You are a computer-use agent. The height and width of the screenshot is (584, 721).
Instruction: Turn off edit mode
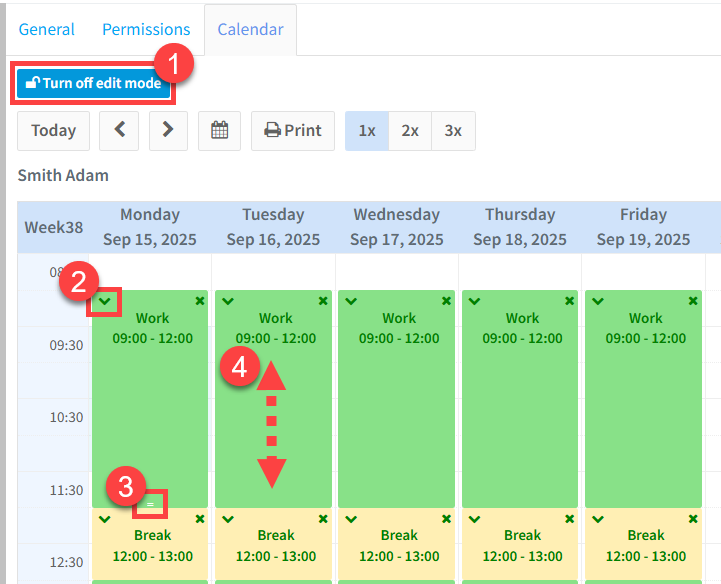[x=93, y=83]
